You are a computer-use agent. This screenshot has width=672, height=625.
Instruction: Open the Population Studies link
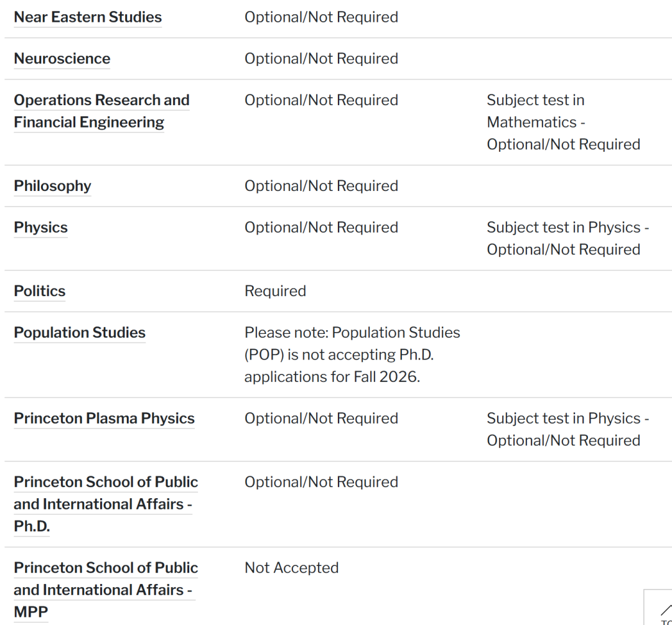click(x=80, y=333)
